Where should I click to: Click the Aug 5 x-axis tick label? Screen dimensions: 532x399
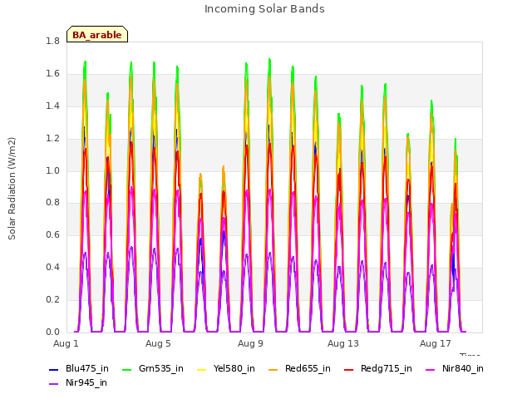pyautogui.click(x=158, y=343)
